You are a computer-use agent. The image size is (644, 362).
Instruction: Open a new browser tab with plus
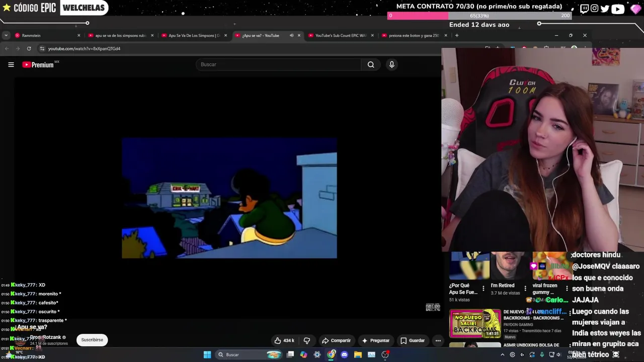[457, 35]
